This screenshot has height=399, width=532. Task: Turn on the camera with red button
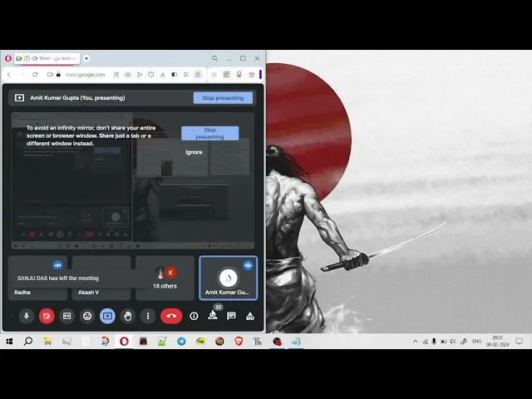point(47,316)
